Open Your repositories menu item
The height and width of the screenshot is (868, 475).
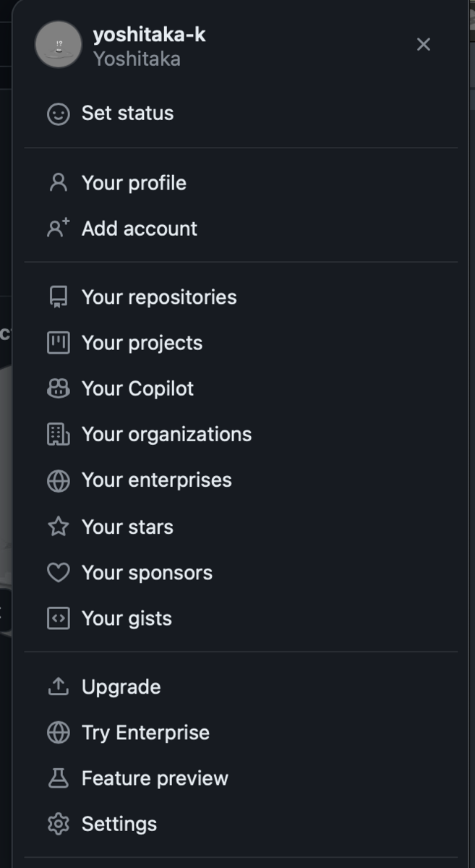(x=159, y=297)
